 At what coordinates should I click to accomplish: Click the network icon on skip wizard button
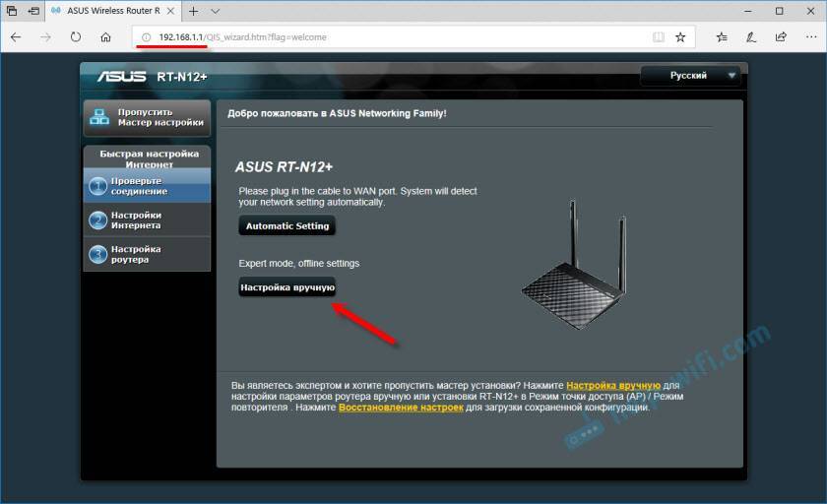[x=99, y=117]
